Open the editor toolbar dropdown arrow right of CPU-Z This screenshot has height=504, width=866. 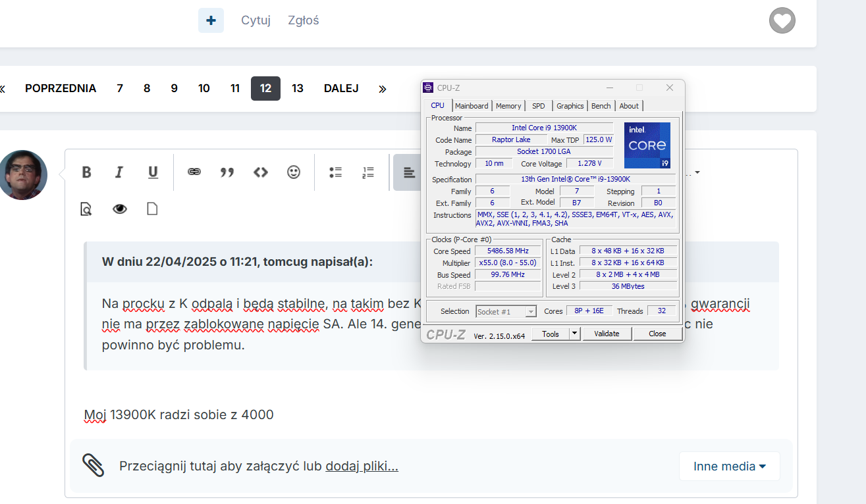click(697, 173)
